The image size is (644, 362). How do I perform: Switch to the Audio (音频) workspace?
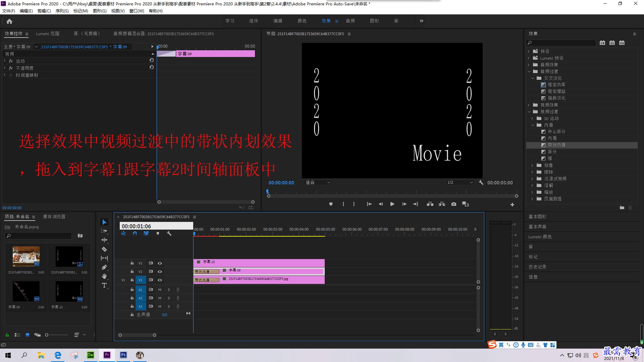(350, 21)
